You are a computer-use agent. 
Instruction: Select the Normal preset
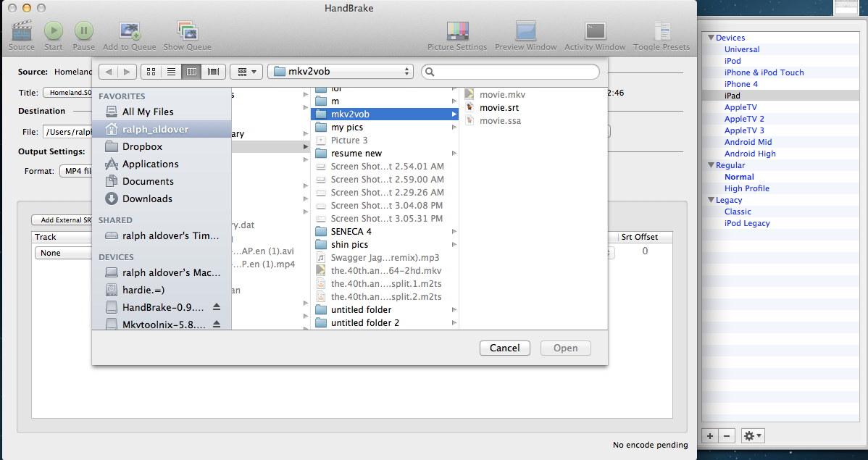click(x=739, y=177)
